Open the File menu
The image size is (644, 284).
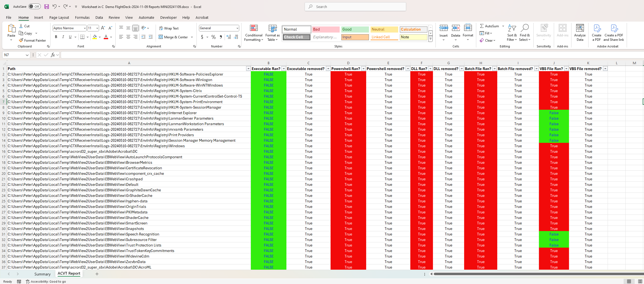[x=9, y=17]
